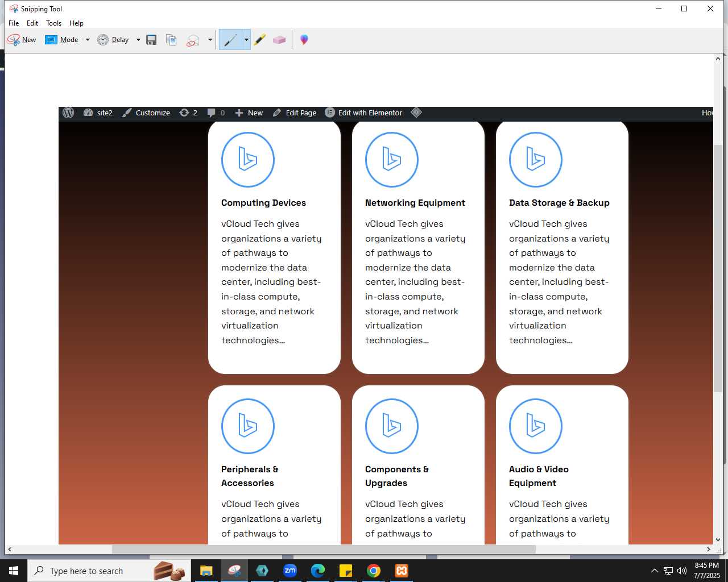Click the Edit Page link
Image resolution: width=728 pixels, height=582 pixels.
tap(295, 113)
